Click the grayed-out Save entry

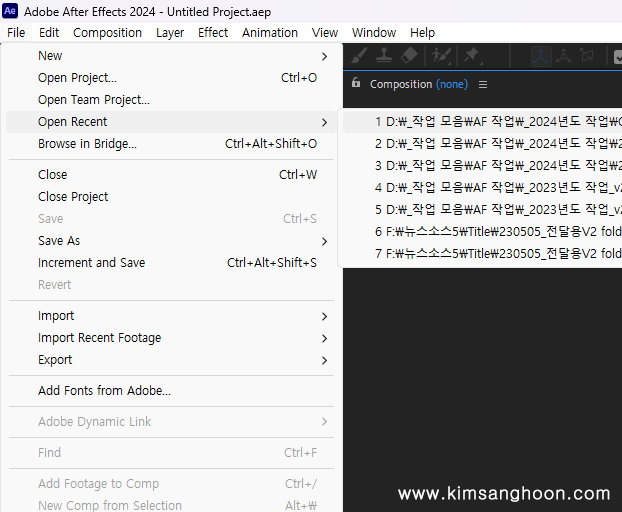click(x=171, y=219)
